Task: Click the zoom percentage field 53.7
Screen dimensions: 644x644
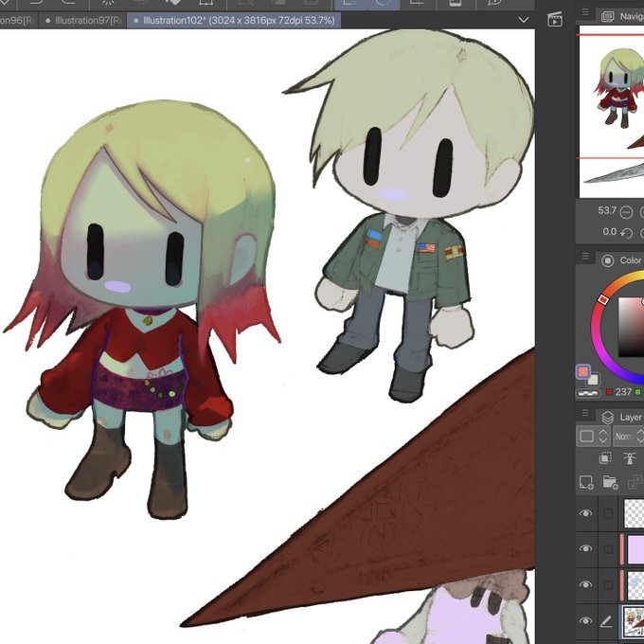Action: pyautogui.click(x=607, y=210)
